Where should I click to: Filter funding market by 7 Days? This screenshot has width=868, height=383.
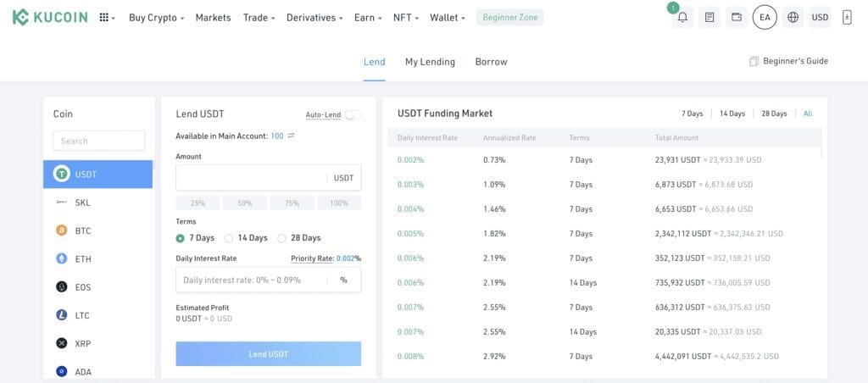click(x=692, y=114)
